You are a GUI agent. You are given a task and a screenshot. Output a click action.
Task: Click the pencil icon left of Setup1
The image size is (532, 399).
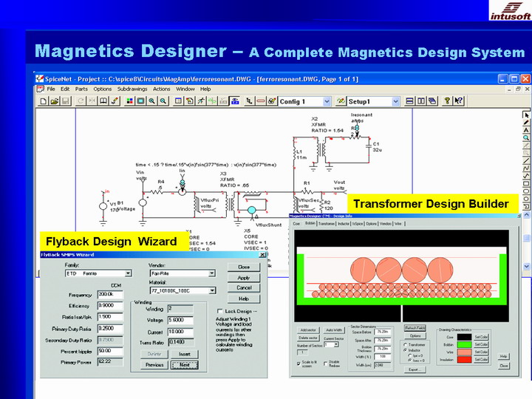(x=341, y=101)
